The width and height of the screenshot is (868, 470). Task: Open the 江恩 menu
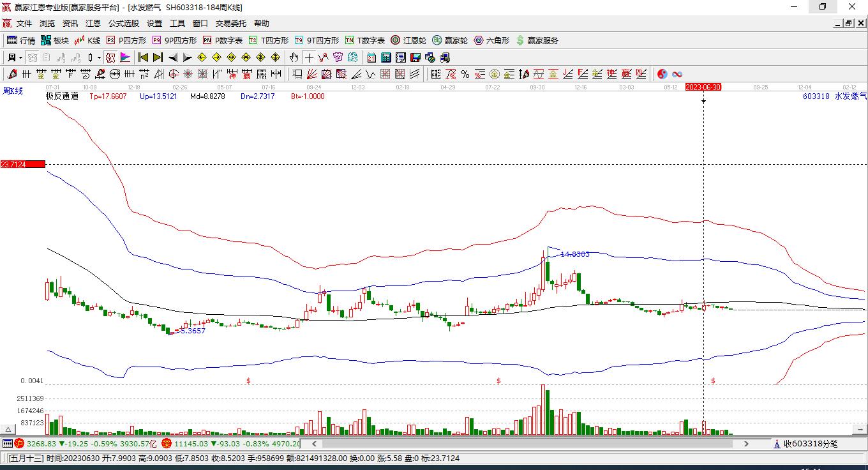coord(93,24)
